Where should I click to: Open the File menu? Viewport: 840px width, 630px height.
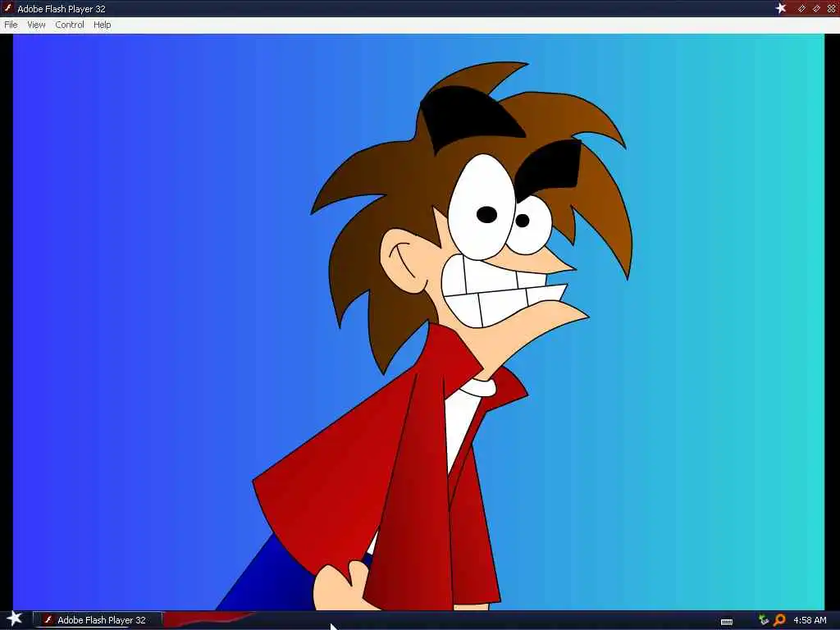(11, 25)
